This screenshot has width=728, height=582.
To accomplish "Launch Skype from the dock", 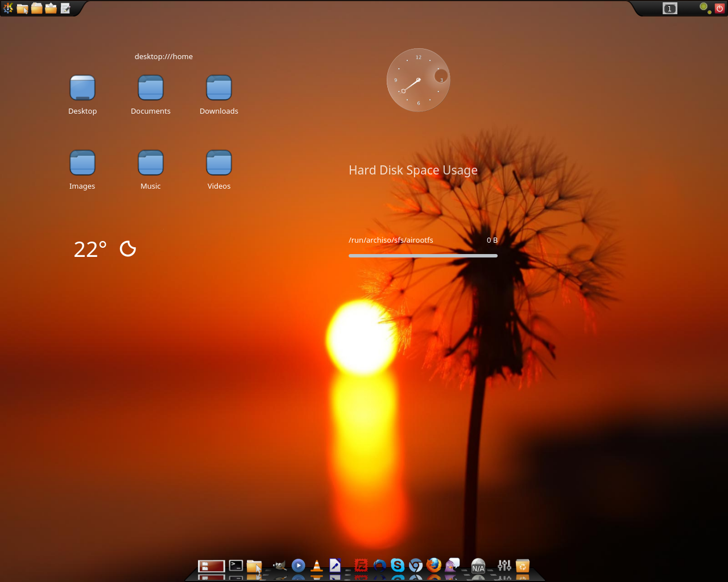I will click(398, 566).
